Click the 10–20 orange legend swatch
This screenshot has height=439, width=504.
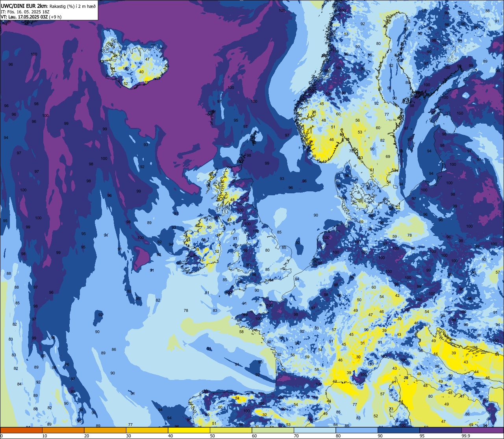click(63, 430)
